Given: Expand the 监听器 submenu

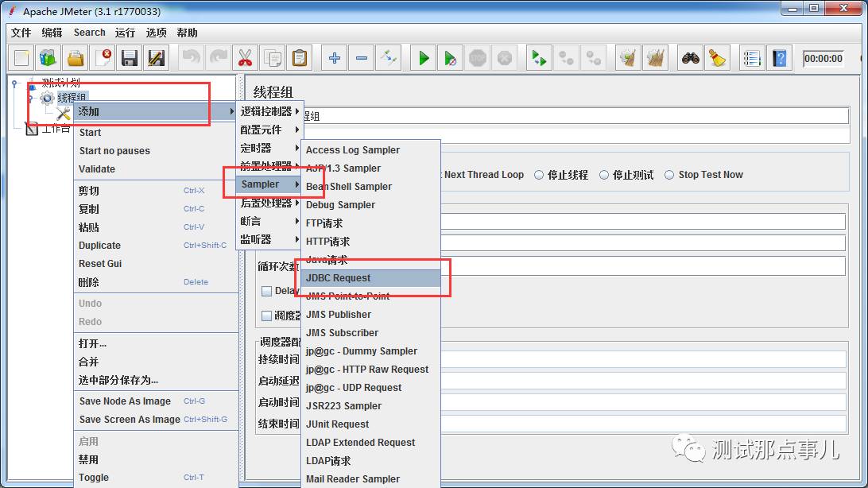Looking at the screenshot, I should pos(269,239).
